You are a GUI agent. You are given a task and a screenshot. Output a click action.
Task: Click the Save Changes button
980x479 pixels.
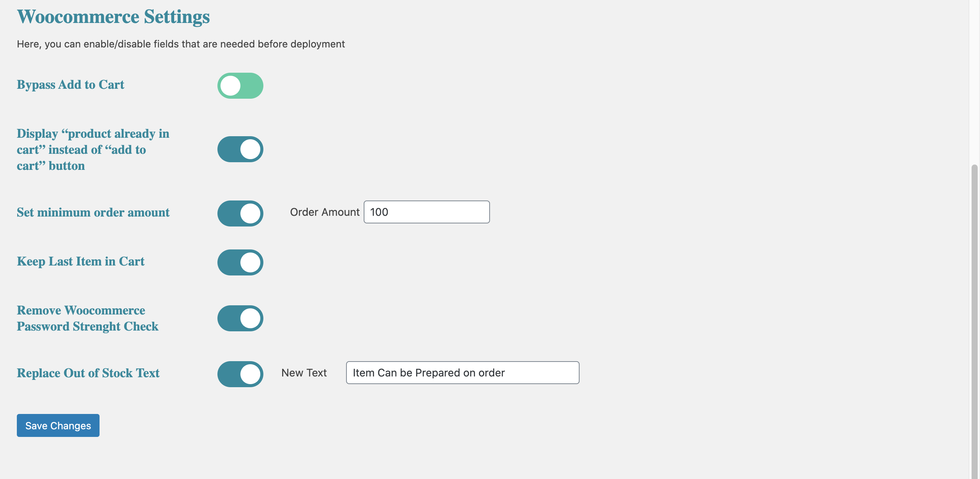pyautogui.click(x=58, y=425)
